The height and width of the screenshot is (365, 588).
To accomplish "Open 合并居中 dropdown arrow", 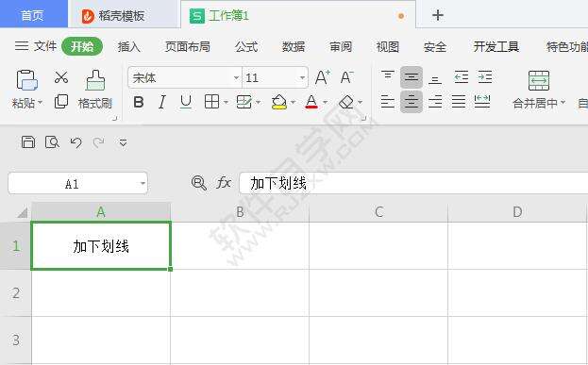I will pos(563,102).
